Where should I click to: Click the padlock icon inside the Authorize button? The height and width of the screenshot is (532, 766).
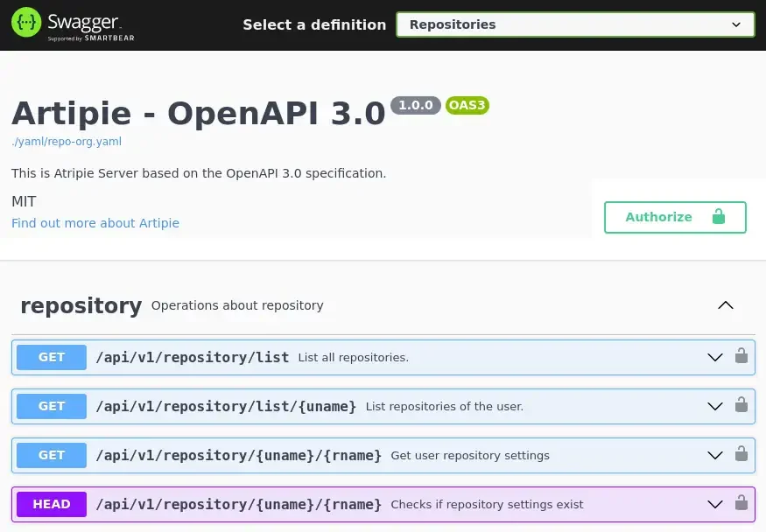tap(719, 217)
